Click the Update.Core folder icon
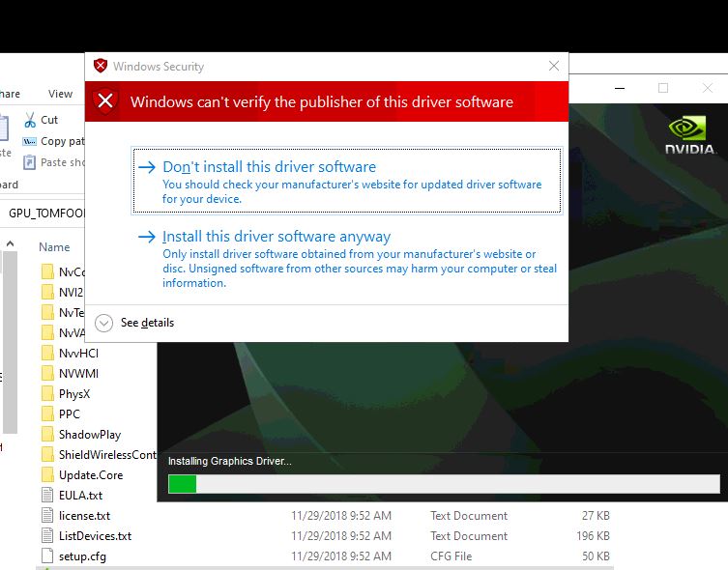The width and height of the screenshot is (728, 570). point(47,475)
